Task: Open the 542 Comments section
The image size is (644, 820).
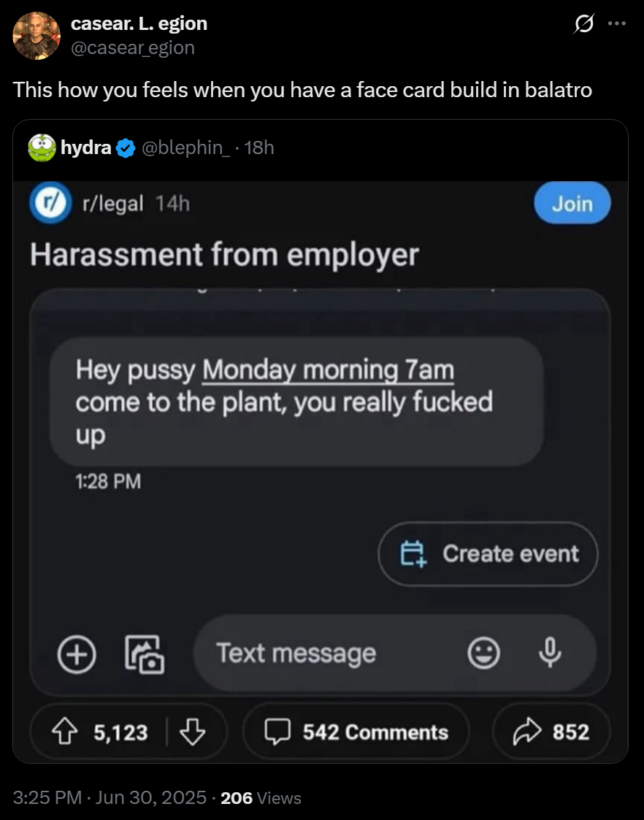Action: tap(356, 732)
